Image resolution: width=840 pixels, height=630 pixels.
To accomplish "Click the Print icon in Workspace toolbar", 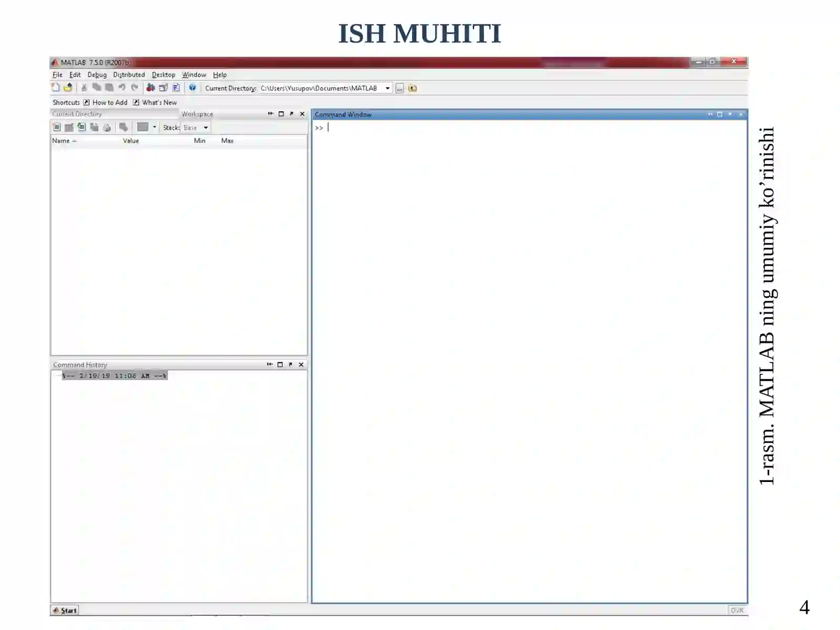I will pyautogui.click(x=107, y=127).
